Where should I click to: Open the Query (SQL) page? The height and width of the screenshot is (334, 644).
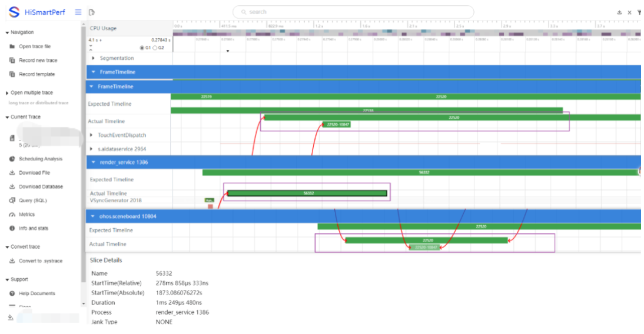(33, 201)
